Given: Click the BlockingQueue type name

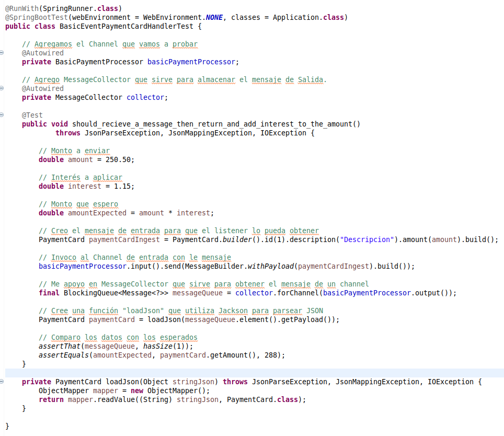Looking at the screenshot, I should click(91, 293).
